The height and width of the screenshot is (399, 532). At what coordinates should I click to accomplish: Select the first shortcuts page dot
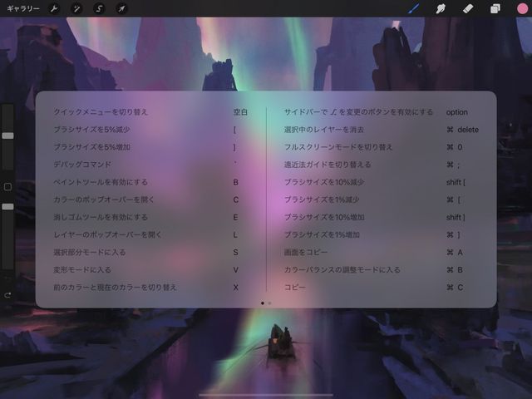click(263, 303)
